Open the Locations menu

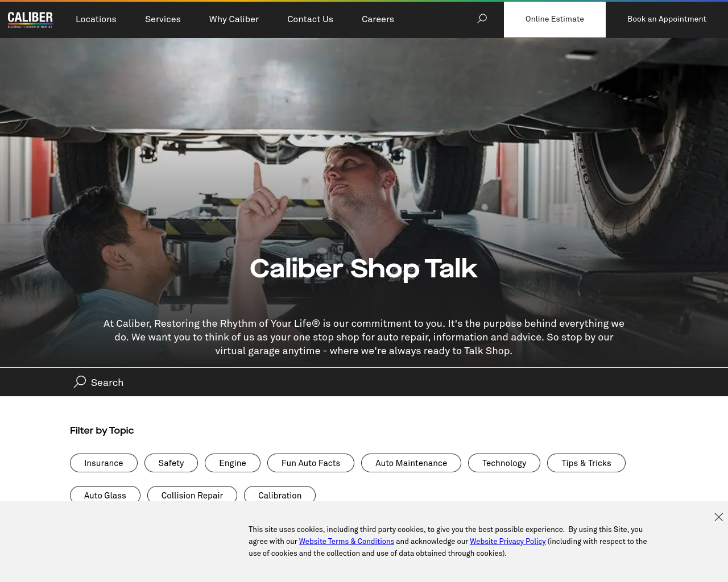pos(96,19)
